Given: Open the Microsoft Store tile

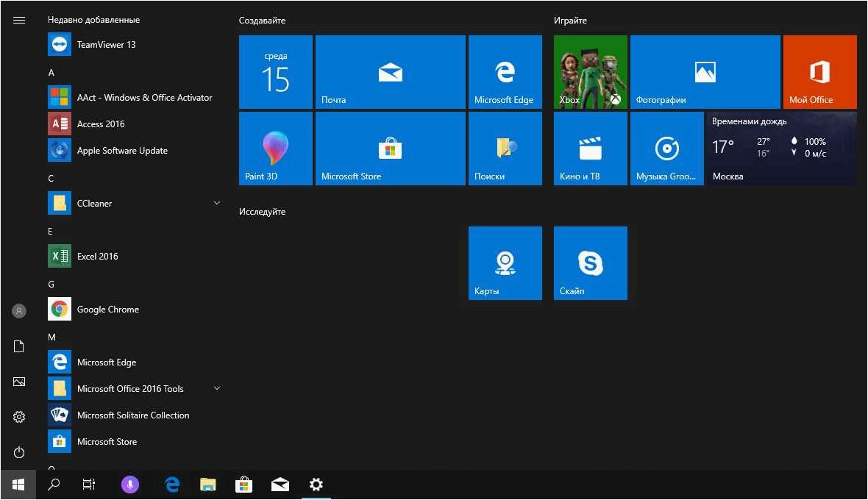Looking at the screenshot, I should pos(391,149).
